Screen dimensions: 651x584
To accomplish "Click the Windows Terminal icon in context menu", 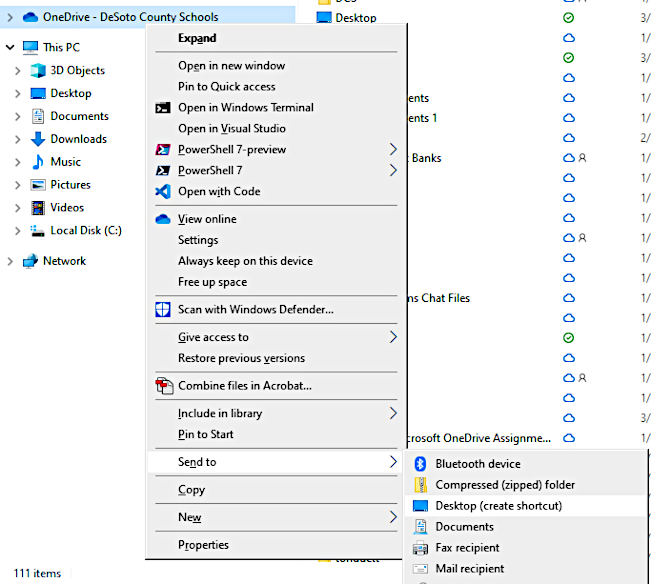I will [x=163, y=108].
